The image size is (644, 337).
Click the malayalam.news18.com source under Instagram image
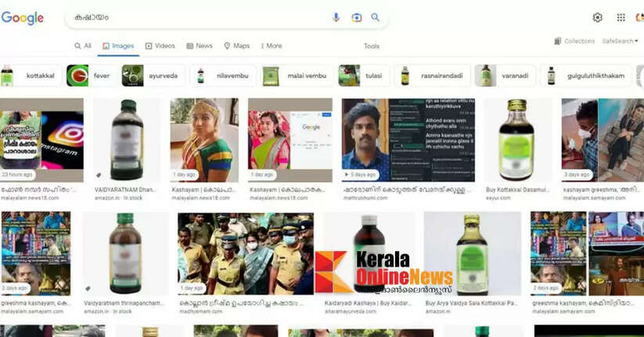30,198
